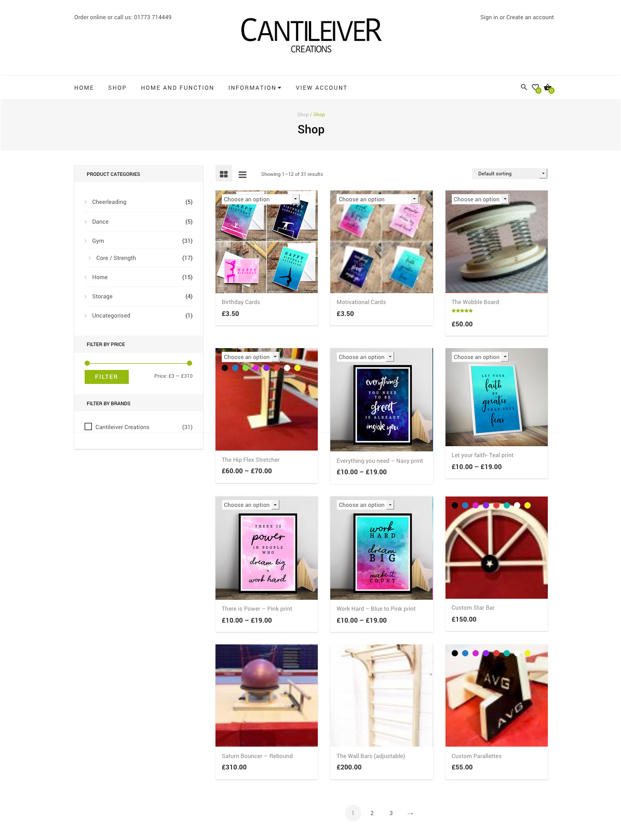Tick the Cantileiver Creations brand checkbox
Screen dimensions: 621x840
pyautogui.click(x=88, y=426)
